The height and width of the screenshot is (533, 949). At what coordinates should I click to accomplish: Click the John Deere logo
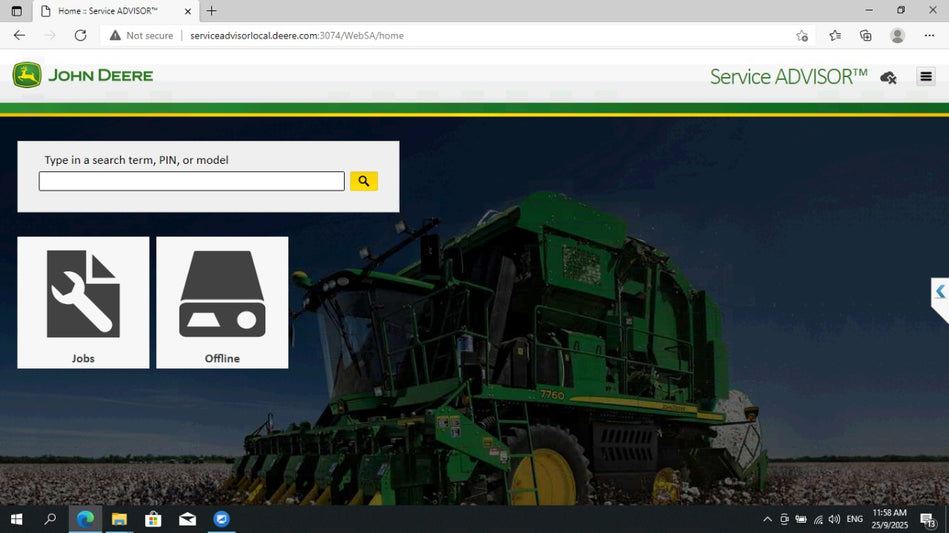tap(83, 75)
